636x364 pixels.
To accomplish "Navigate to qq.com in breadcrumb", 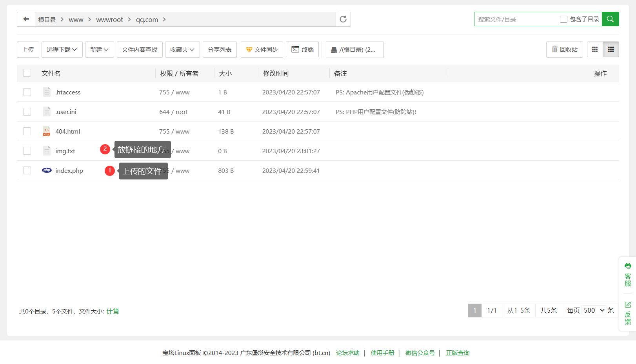I will pos(147,20).
